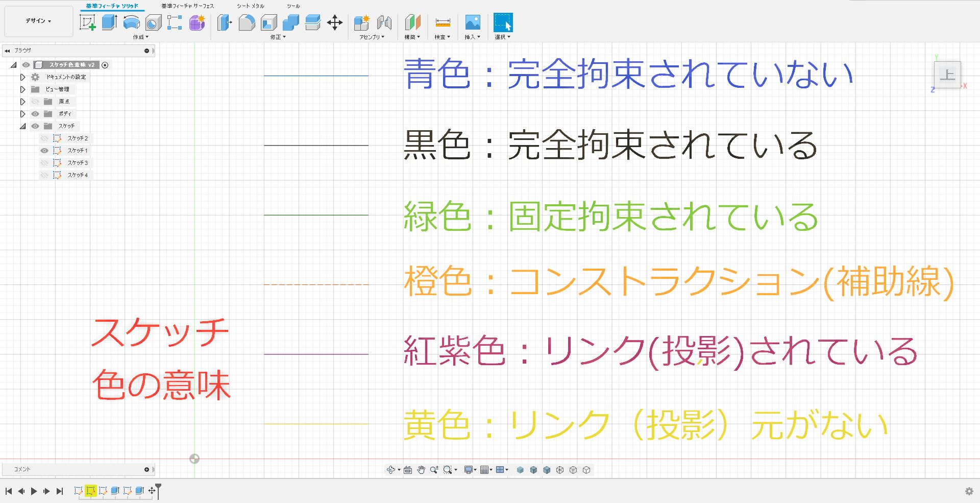This screenshot has height=503, width=980.
Task: Open the 構築 dropdown menu
Action: pyautogui.click(x=412, y=37)
